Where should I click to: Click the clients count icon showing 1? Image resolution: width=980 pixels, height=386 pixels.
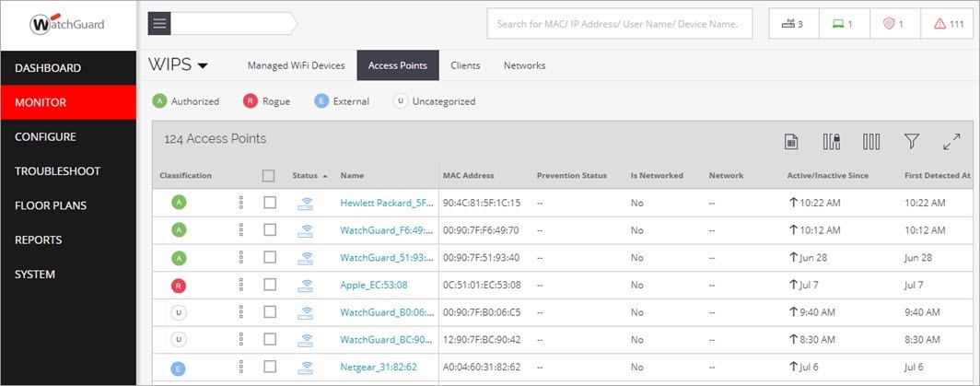(844, 24)
